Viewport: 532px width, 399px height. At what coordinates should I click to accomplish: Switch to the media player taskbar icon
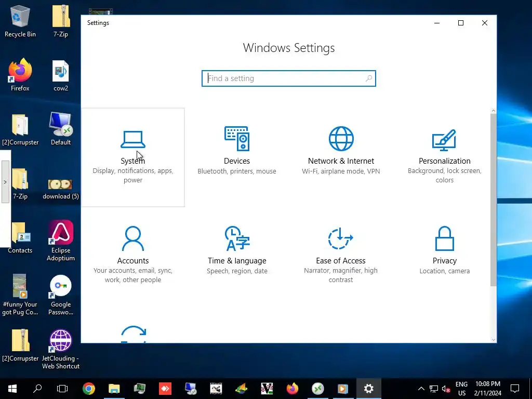click(343, 389)
